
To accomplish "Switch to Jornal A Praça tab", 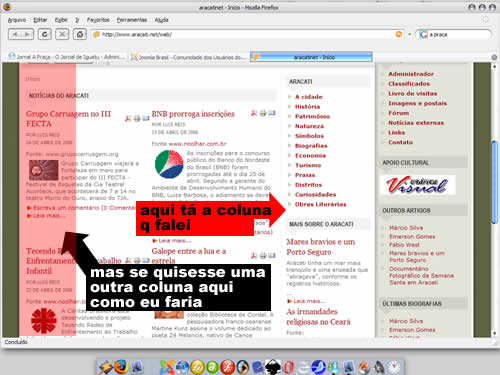I will [x=67, y=57].
